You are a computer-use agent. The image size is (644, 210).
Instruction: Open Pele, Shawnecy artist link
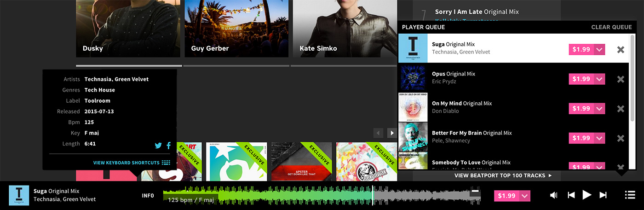pyautogui.click(x=451, y=140)
